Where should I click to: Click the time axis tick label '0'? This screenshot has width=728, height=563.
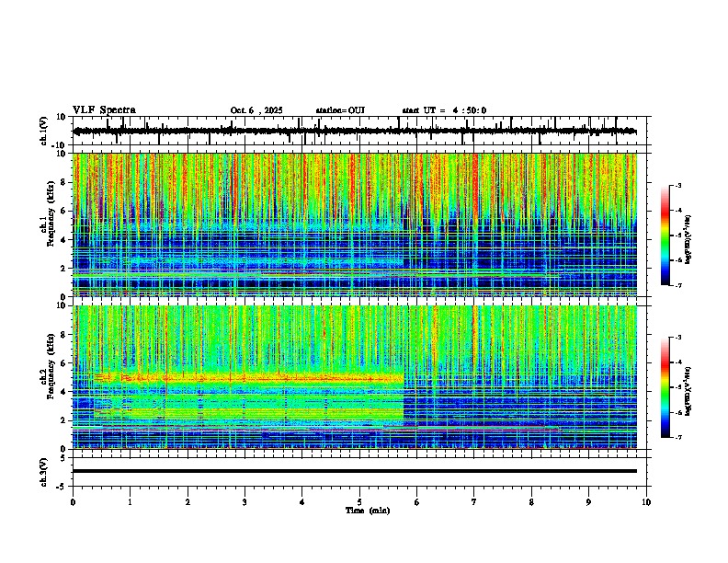tap(73, 502)
